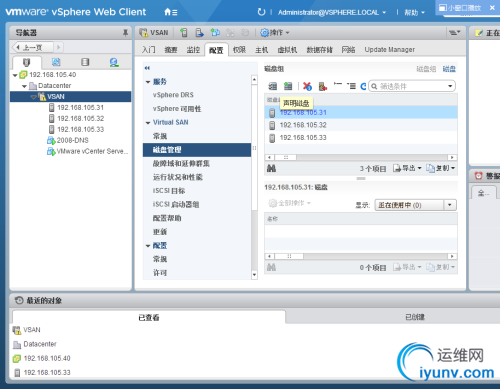The image size is (500, 389).
Task: Open the 显示 filter combo box
Action: (x=415, y=205)
